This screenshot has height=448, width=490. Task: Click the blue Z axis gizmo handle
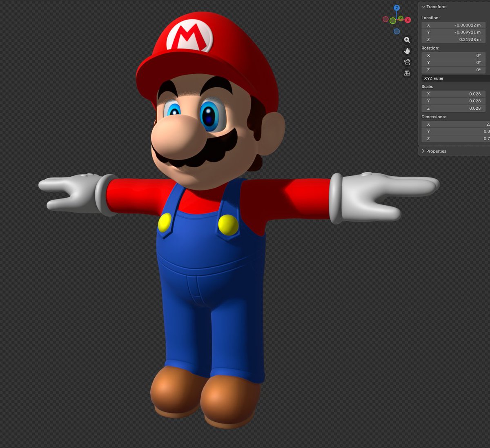[x=396, y=8]
